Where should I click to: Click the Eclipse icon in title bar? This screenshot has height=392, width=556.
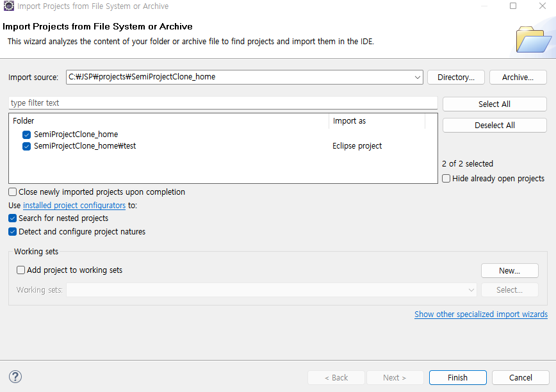pos(8,6)
